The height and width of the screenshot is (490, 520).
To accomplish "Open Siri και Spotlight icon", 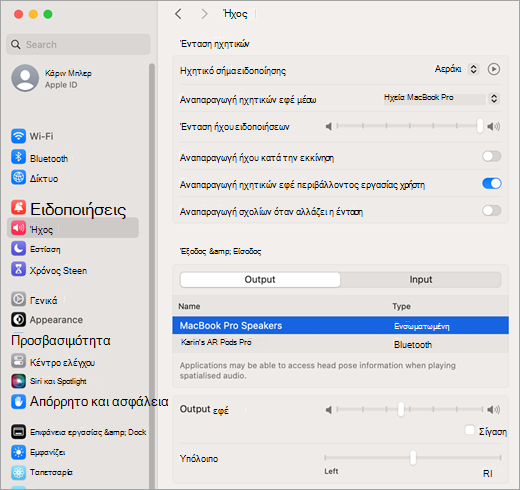I will tap(18, 381).
